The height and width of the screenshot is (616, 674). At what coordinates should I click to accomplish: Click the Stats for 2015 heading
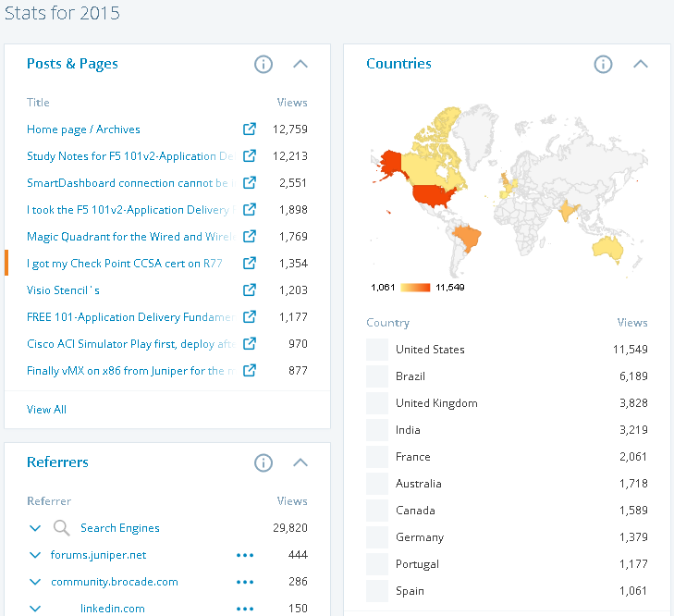click(x=62, y=13)
